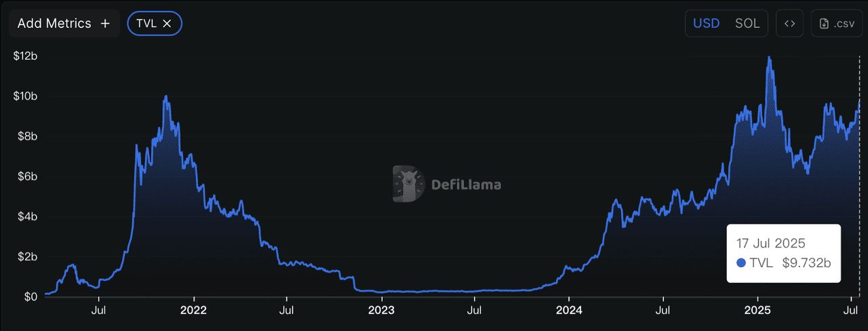Screen dimensions: 868x331
Task: Download data via the .csv label
Action: point(844,24)
